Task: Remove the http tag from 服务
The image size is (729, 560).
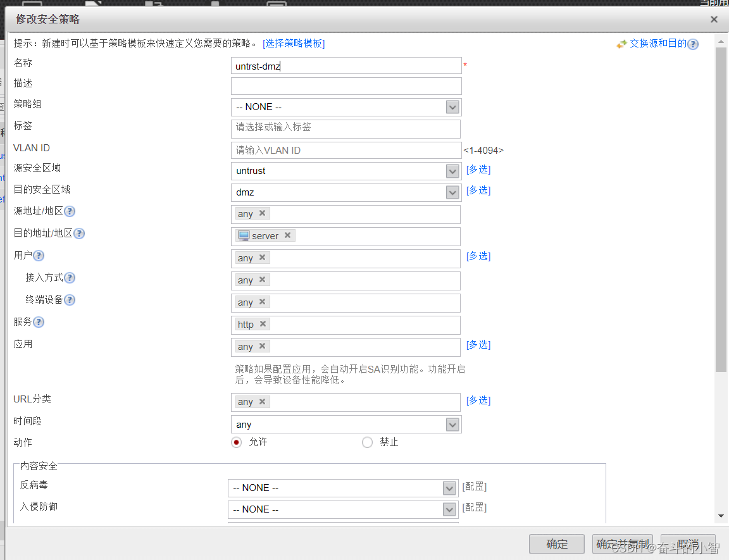Action: point(263,323)
